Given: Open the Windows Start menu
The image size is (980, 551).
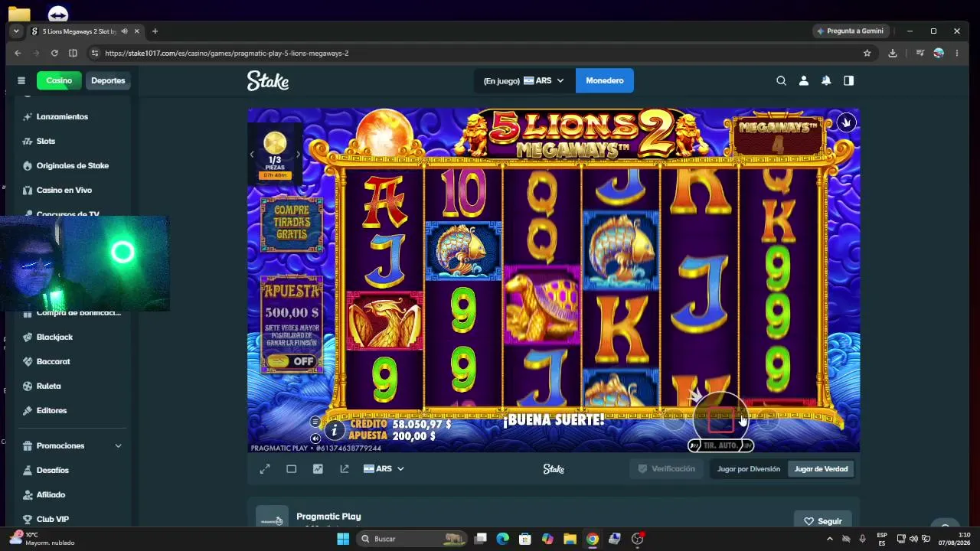Looking at the screenshot, I should (x=343, y=539).
